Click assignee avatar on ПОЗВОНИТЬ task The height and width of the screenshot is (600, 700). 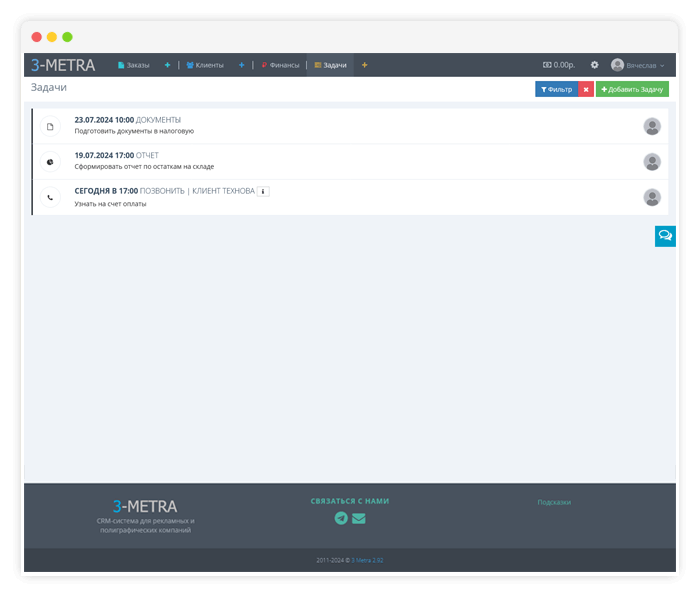(x=652, y=197)
